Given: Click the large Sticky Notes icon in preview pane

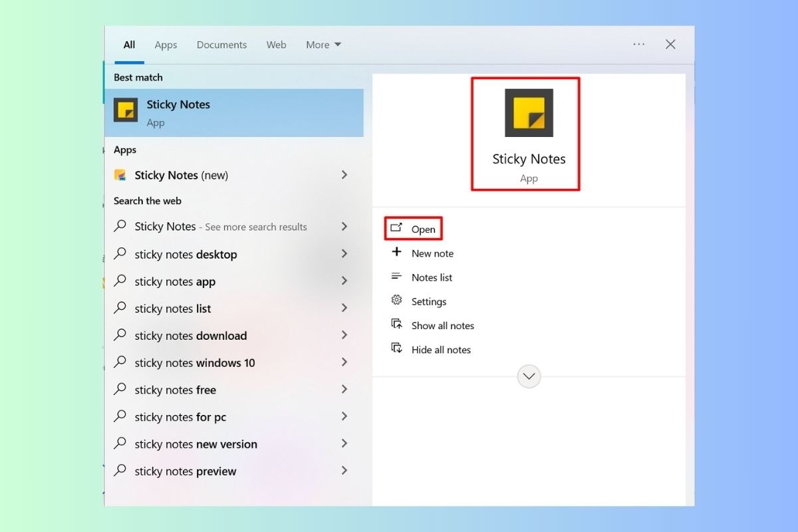Looking at the screenshot, I should point(529,112).
